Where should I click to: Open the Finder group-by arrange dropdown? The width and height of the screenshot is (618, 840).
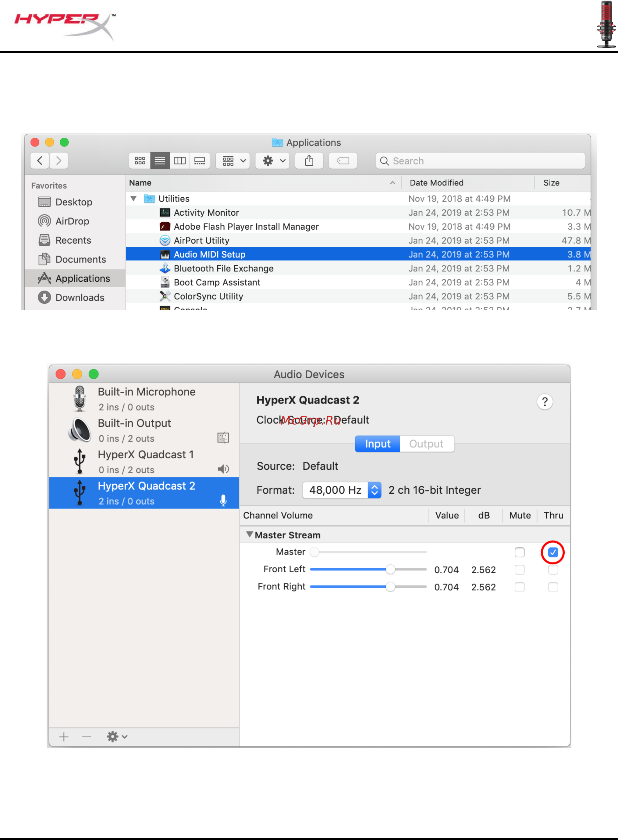(233, 161)
